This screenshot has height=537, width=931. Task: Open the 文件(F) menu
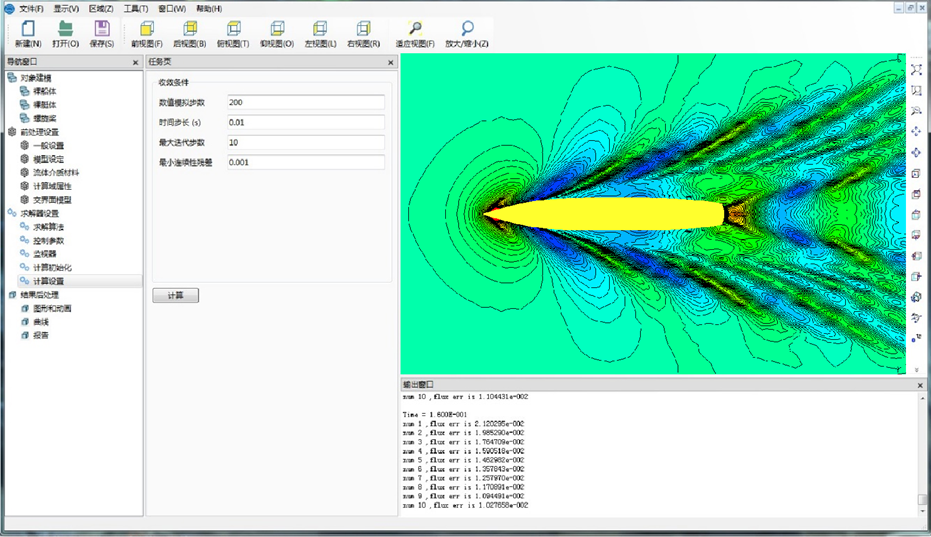pos(31,9)
